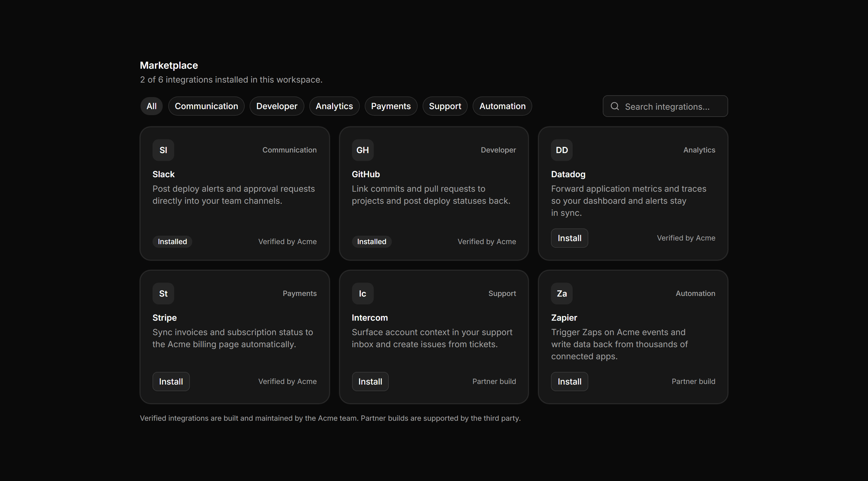Click the search magnifier icon
Viewport: 868px width, 481px height.
coord(615,106)
